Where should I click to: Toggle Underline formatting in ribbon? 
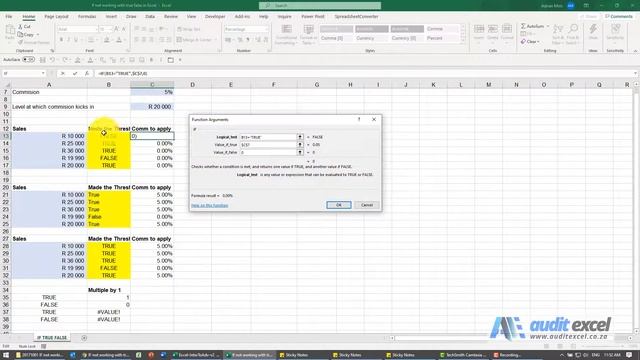coord(76,40)
